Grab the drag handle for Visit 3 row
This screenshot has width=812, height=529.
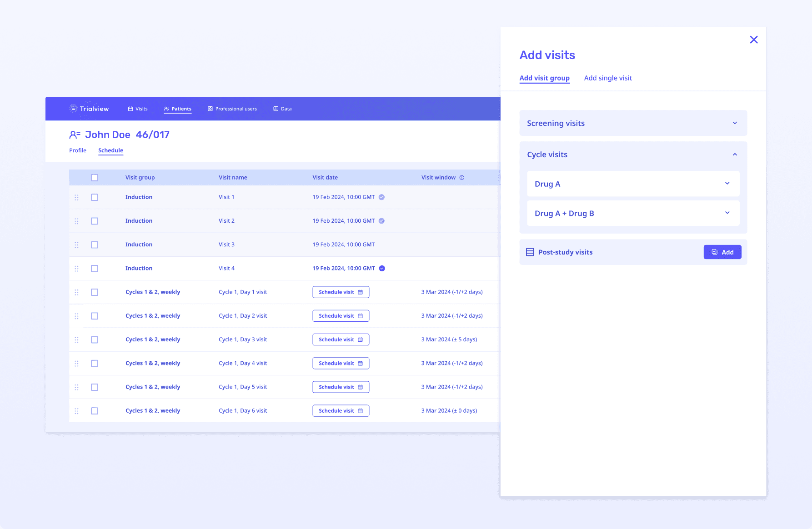76,245
